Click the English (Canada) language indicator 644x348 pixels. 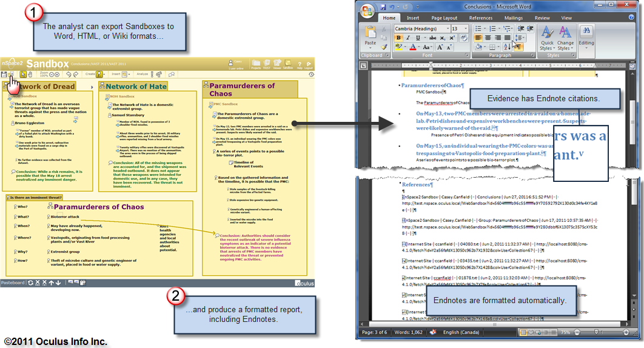[461, 332]
